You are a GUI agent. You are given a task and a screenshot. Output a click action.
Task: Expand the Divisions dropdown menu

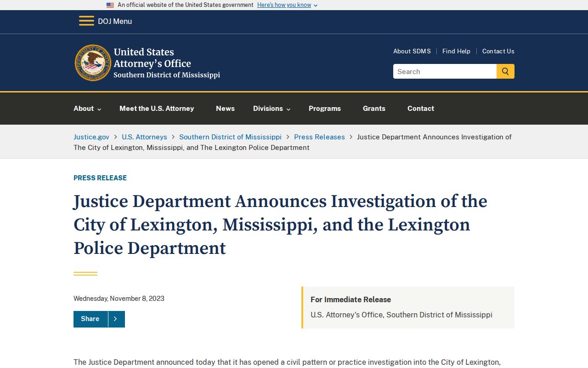[271, 109]
